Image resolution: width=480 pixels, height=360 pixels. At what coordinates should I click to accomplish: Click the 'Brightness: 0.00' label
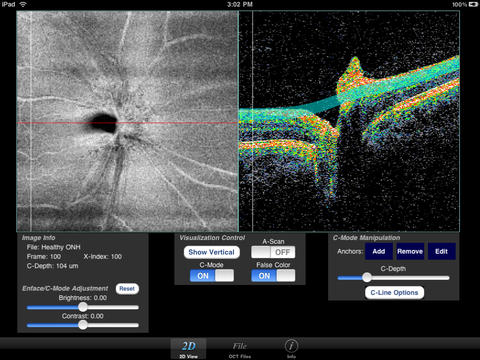point(83,298)
